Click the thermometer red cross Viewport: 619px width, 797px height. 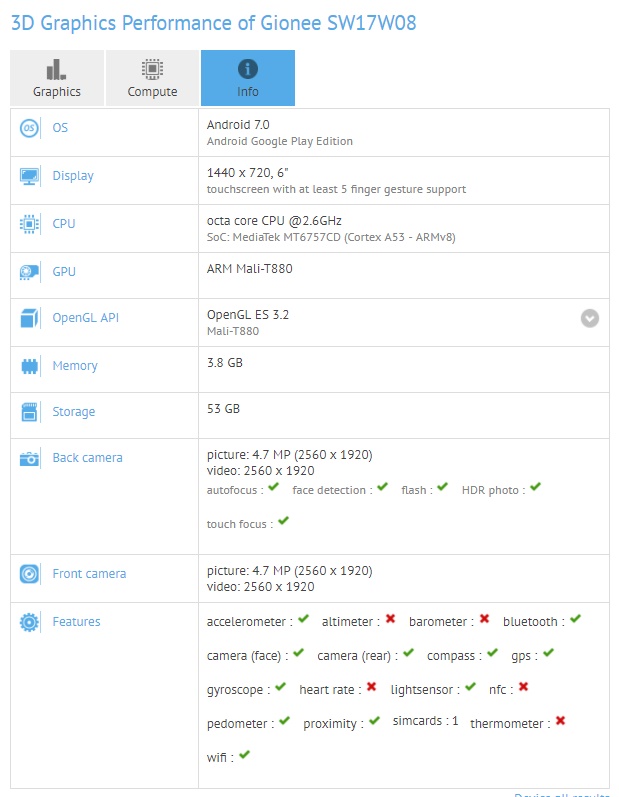[561, 720]
